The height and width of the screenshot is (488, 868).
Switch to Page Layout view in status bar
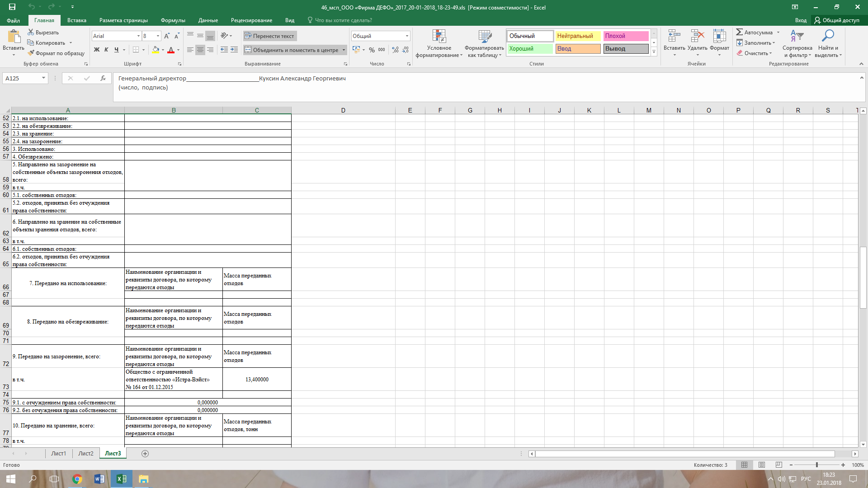click(x=762, y=465)
